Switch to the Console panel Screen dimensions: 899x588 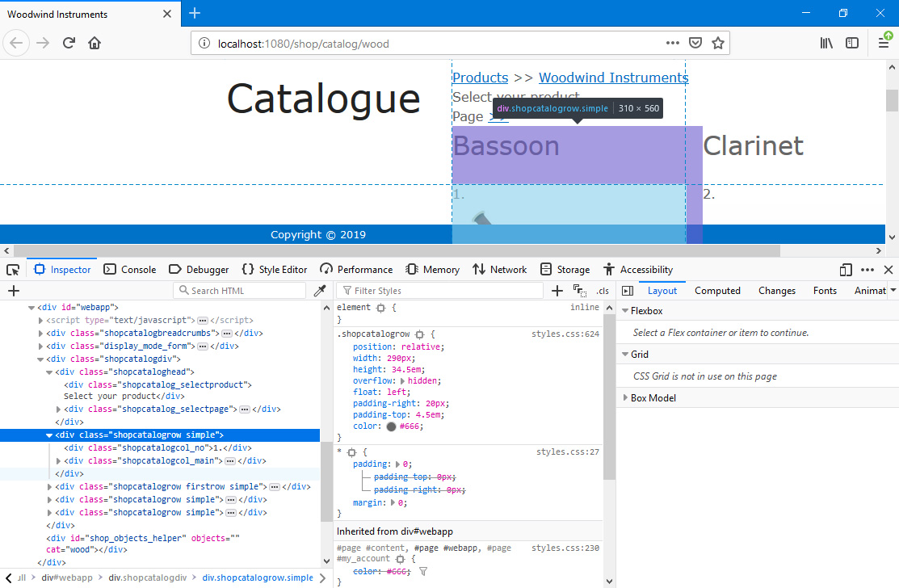click(130, 270)
